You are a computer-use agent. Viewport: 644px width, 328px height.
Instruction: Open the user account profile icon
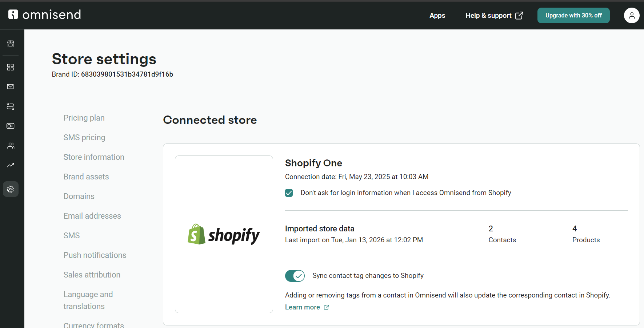click(x=632, y=15)
